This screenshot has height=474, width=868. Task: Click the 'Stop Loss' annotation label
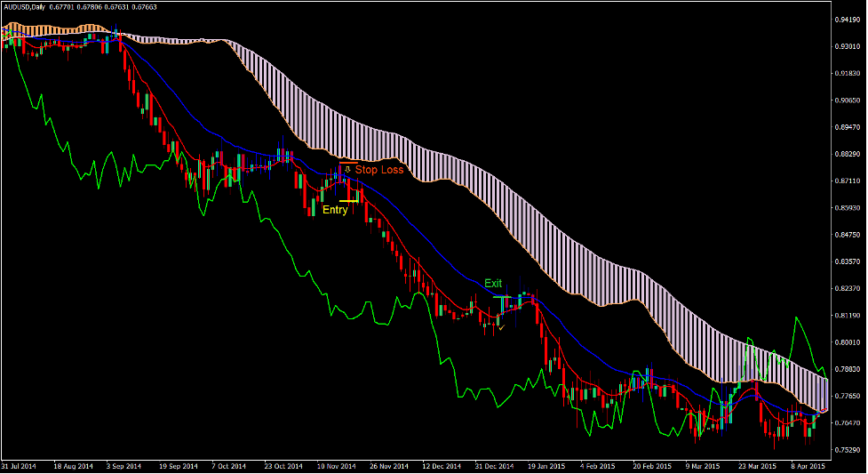coord(379,170)
